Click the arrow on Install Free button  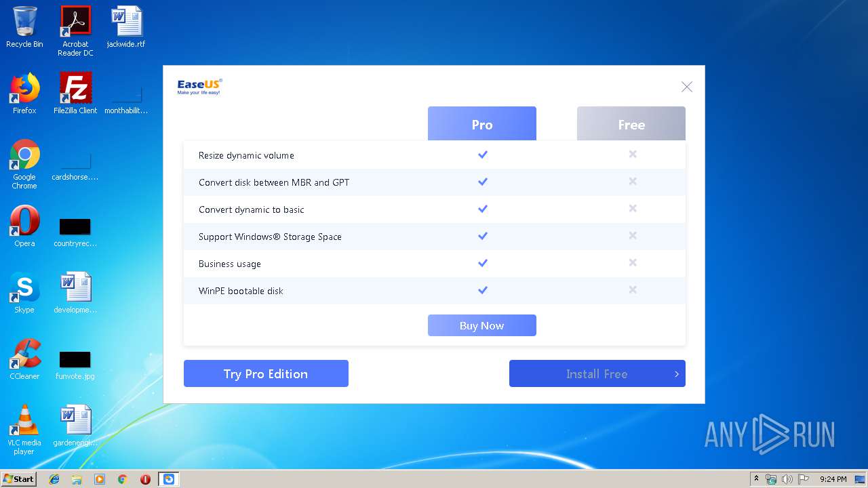coord(676,374)
